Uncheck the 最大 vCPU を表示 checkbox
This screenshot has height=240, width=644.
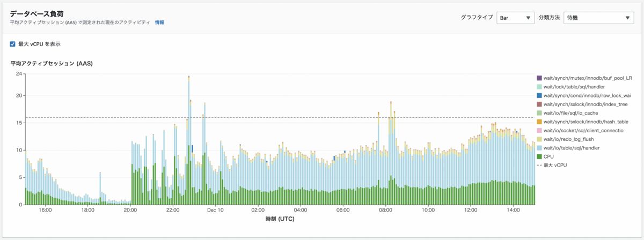point(13,44)
